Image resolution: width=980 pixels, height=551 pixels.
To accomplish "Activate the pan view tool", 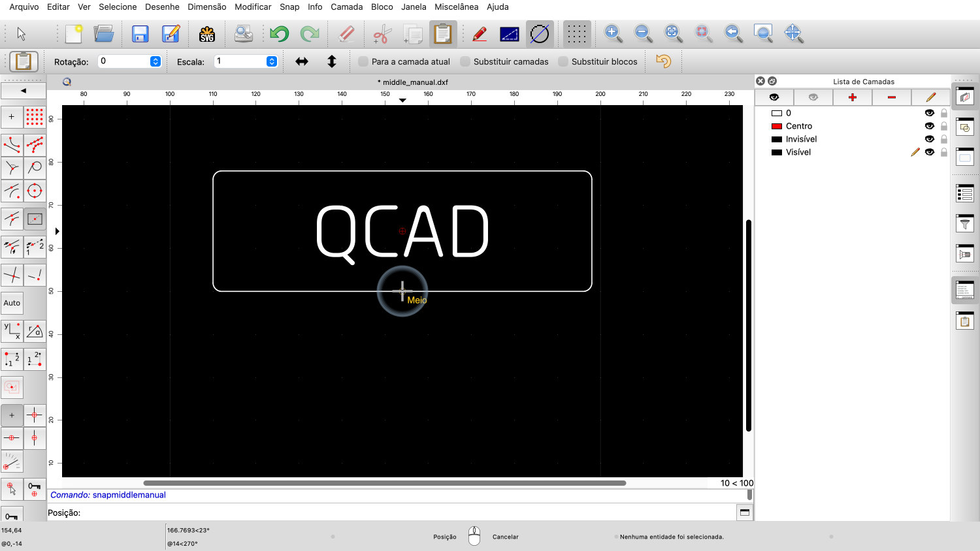I will 793,33.
